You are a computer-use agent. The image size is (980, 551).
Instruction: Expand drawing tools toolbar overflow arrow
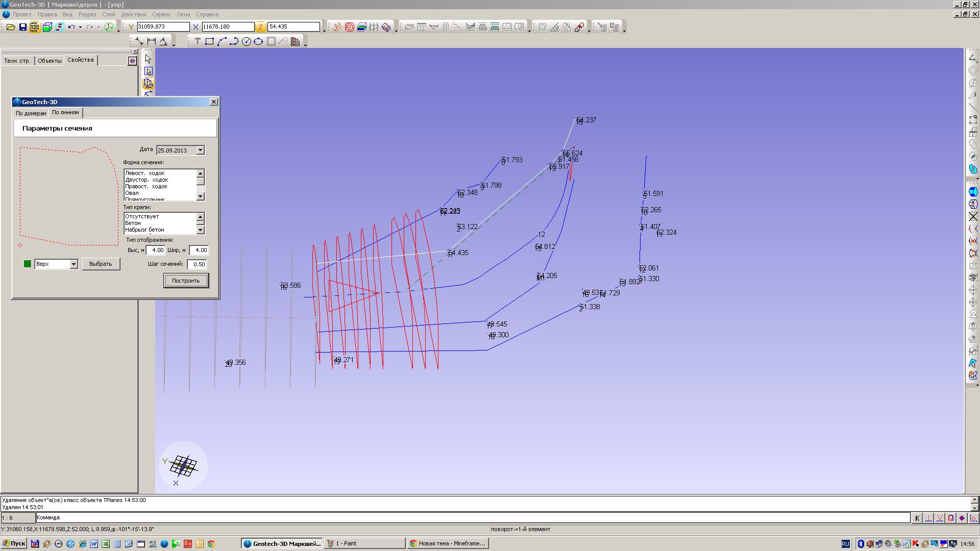point(305,45)
